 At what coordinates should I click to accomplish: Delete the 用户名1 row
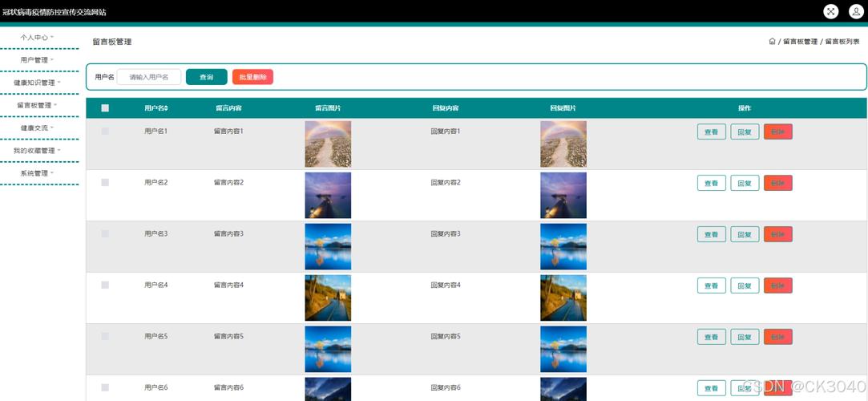pos(777,132)
